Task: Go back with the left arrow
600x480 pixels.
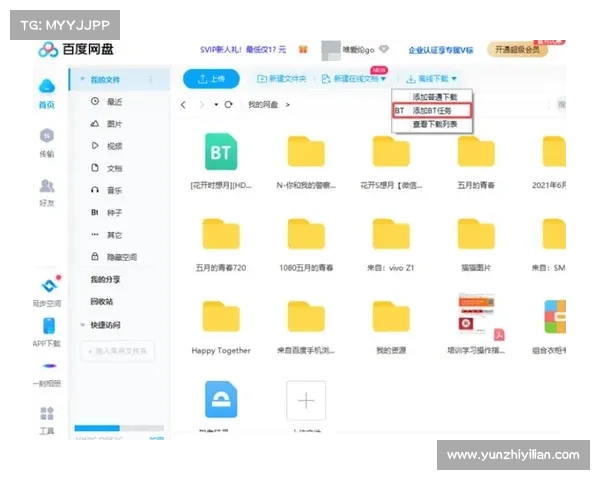Action: point(183,104)
